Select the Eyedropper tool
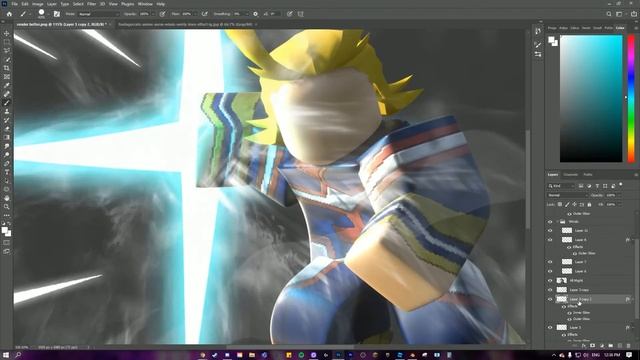The width and height of the screenshot is (640, 360). [7, 85]
